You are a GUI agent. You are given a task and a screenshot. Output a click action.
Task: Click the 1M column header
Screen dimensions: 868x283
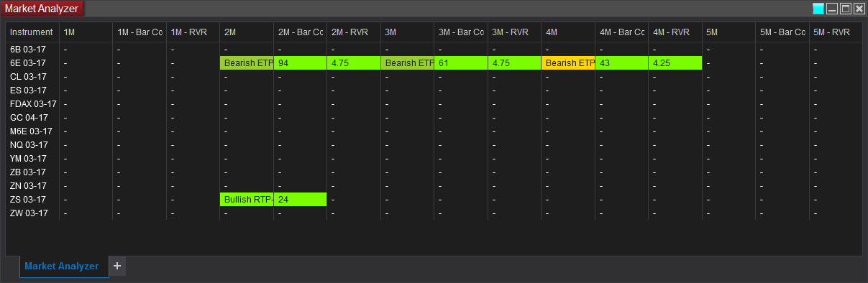pyautogui.click(x=86, y=32)
